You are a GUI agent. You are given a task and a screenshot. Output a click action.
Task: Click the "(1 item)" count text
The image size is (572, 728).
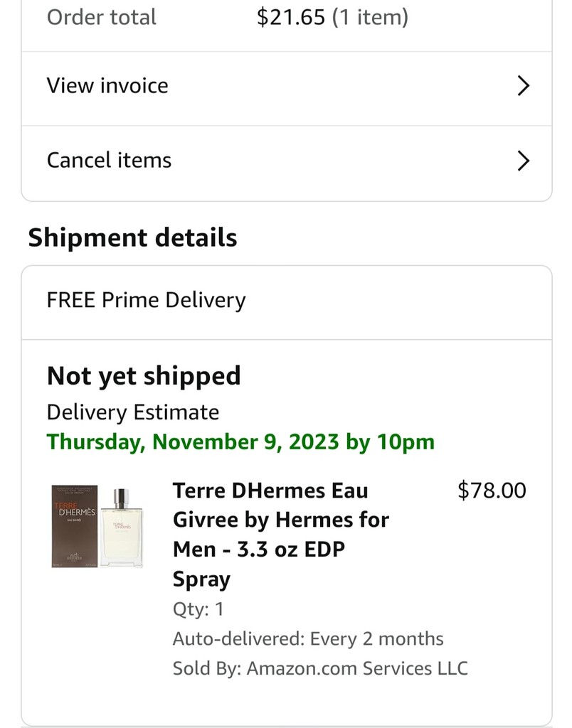tap(370, 18)
